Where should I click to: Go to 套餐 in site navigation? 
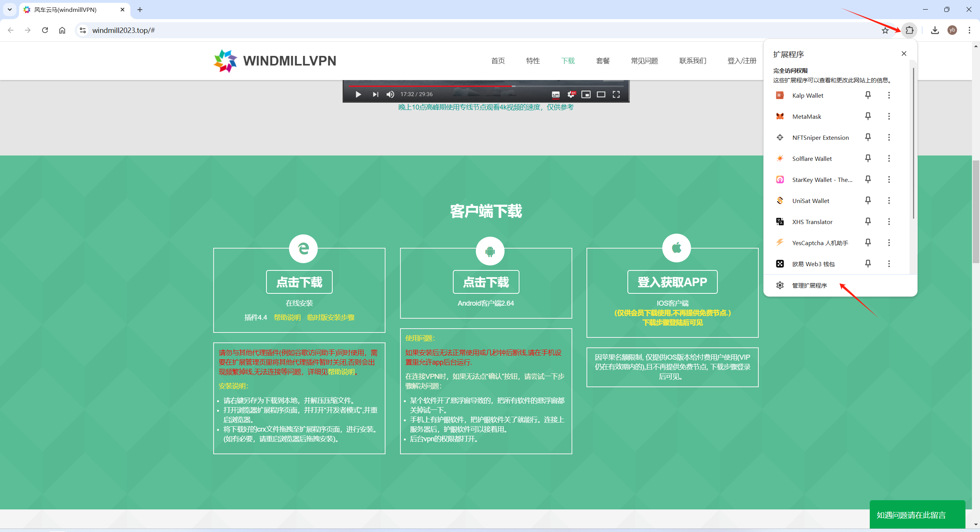[x=603, y=61]
